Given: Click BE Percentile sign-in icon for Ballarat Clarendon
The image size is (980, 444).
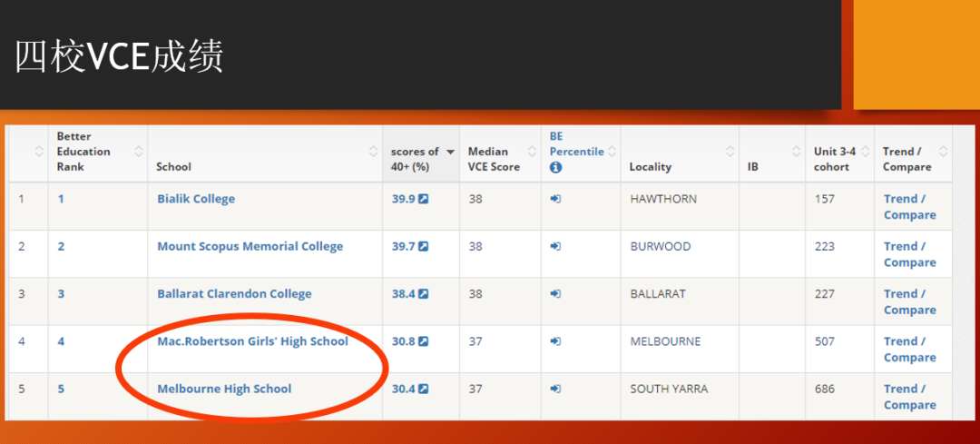Looking at the screenshot, I should pyautogui.click(x=555, y=294).
